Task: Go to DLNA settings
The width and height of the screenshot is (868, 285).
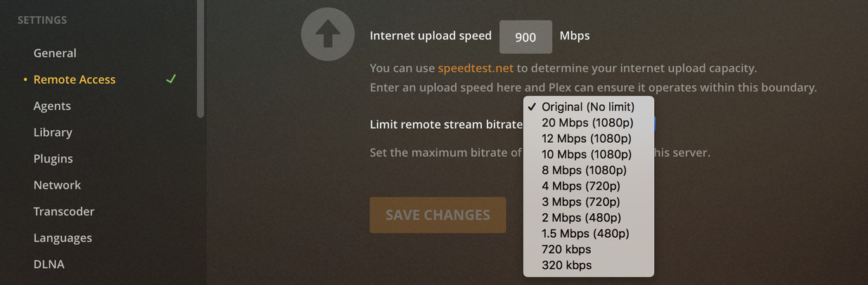Action: point(49,264)
